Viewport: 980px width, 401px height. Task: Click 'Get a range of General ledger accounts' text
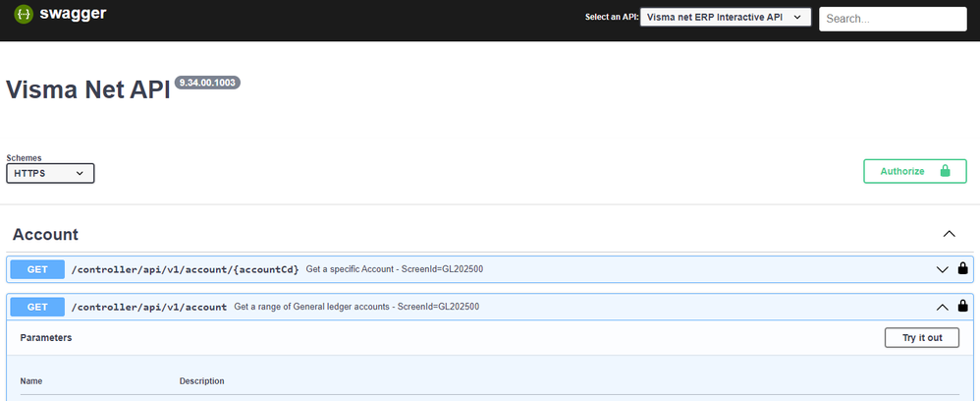click(356, 308)
